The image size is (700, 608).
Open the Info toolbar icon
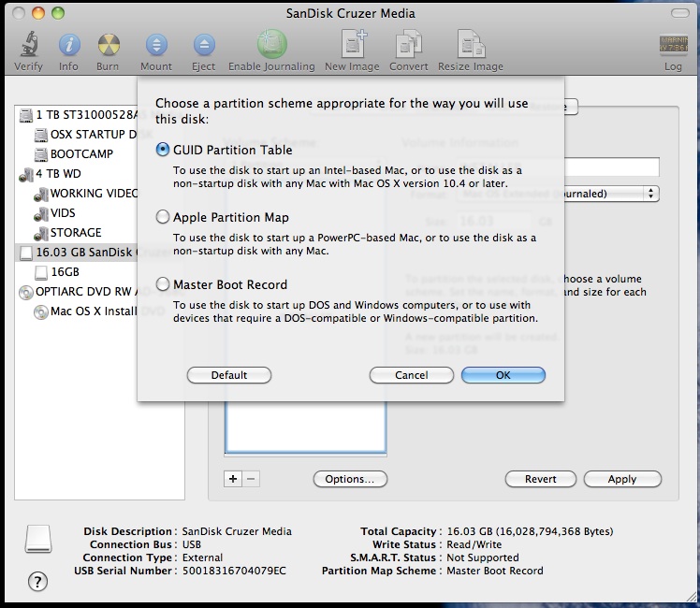click(x=68, y=45)
